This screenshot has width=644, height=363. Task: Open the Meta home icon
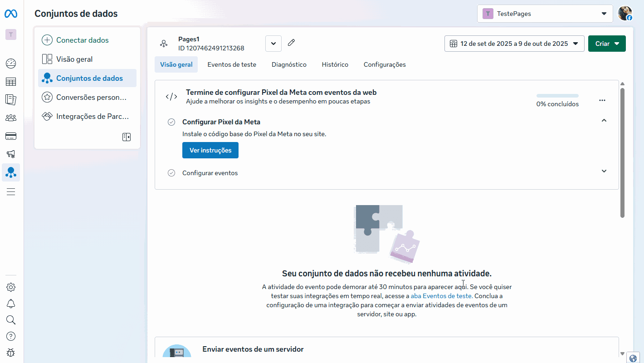point(10,13)
